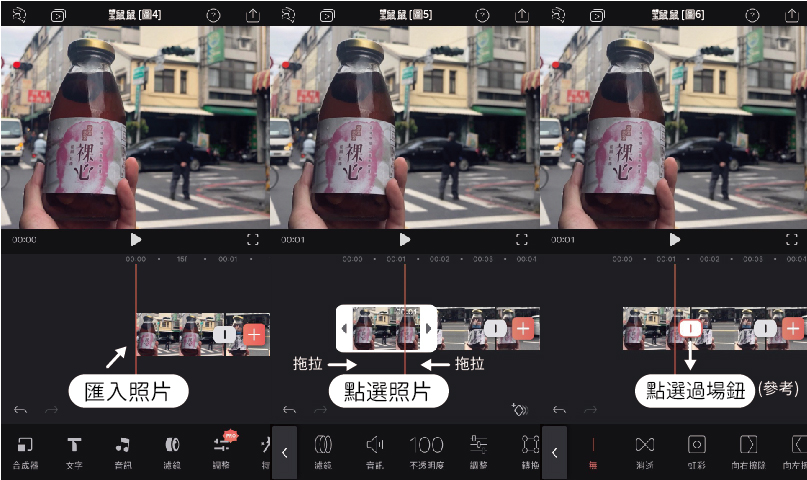Open the help icon in the 圖4 panel
This screenshot has width=807, height=480.
(x=213, y=15)
